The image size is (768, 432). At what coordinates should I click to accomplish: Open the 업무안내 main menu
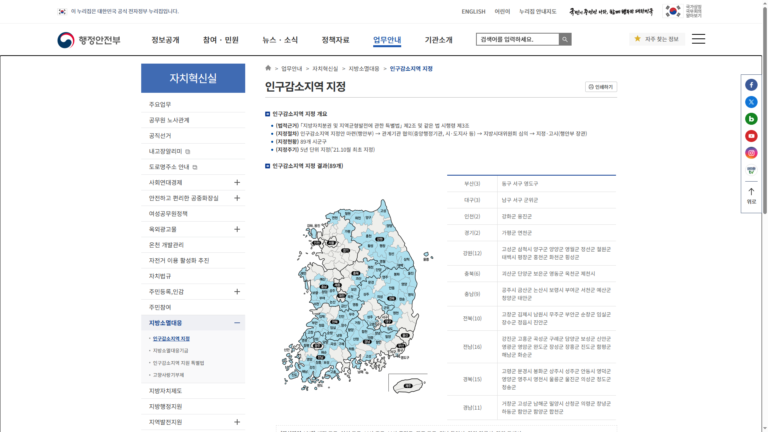387,40
